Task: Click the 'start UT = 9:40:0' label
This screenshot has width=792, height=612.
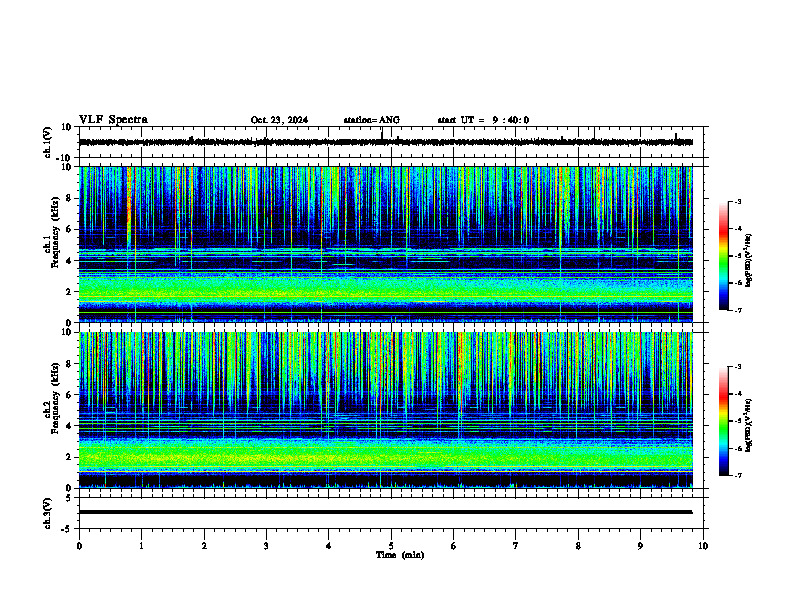Action: point(483,120)
